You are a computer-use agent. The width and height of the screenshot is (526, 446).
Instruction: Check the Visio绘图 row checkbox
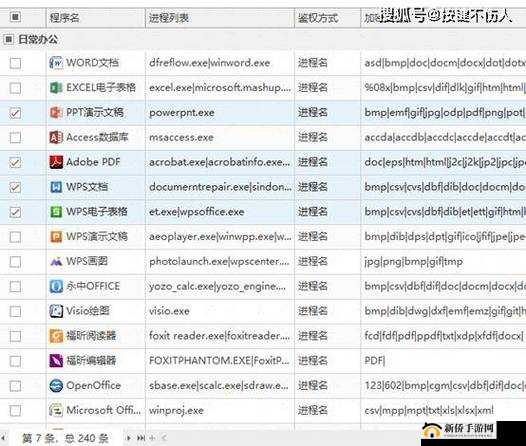[x=15, y=312]
